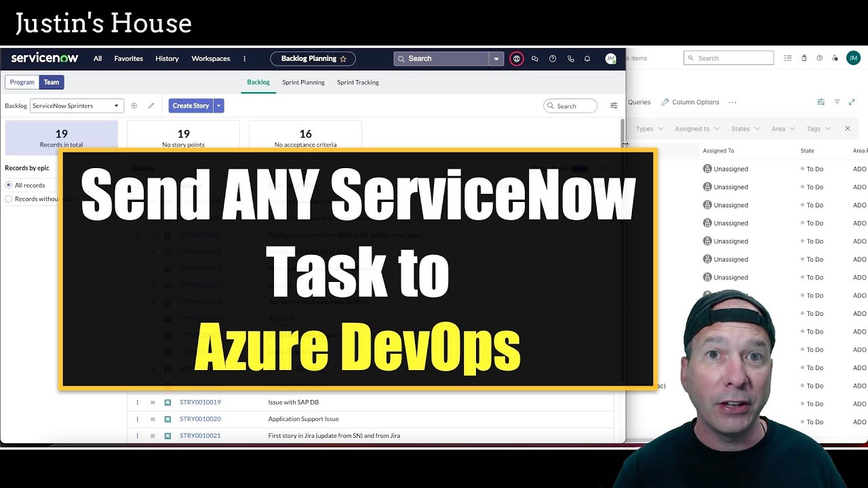Open the more actions ellipsis in Azure DevOps
The height and width of the screenshot is (488, 868).
[732, 102]
